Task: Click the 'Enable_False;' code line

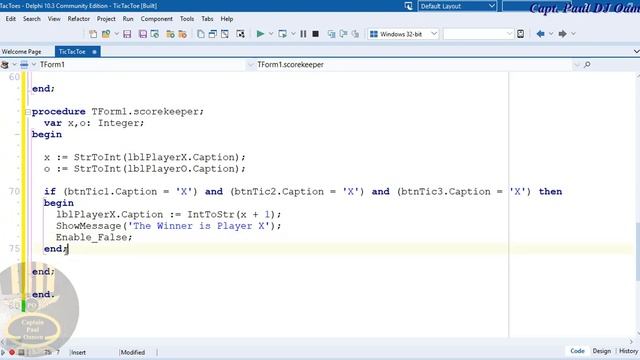Action: point(94,237)
